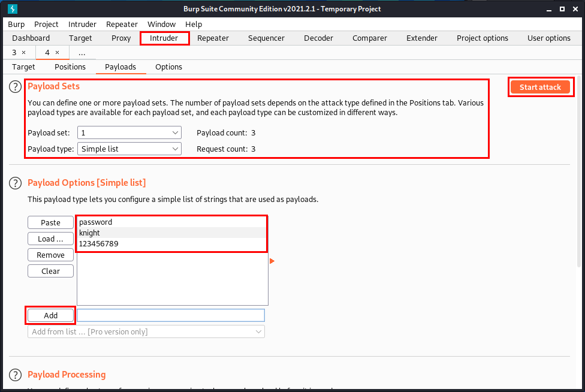The height and width of the screenshot is (392, 585).
Task: Click the Payload Processing heading
Action: [67, 375]
